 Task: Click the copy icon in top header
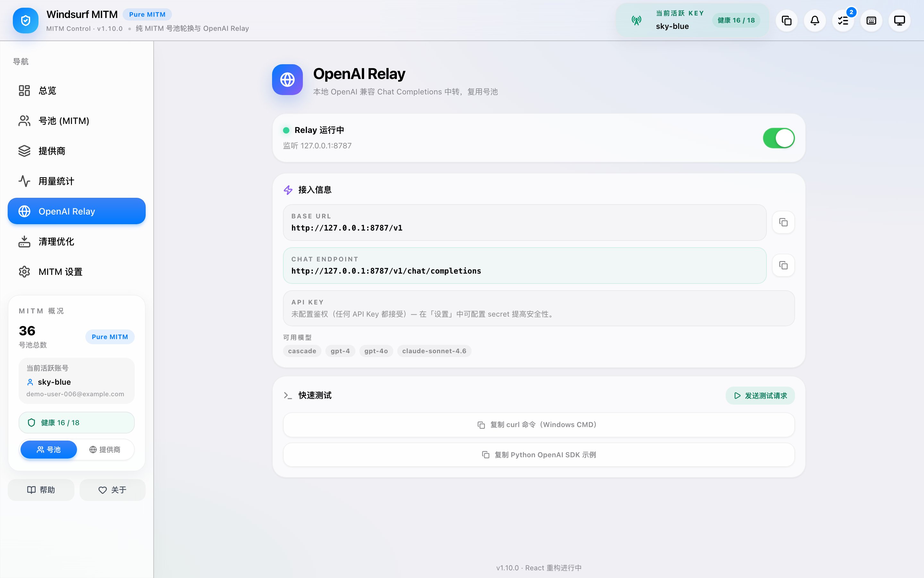click(x=787, y=21)
